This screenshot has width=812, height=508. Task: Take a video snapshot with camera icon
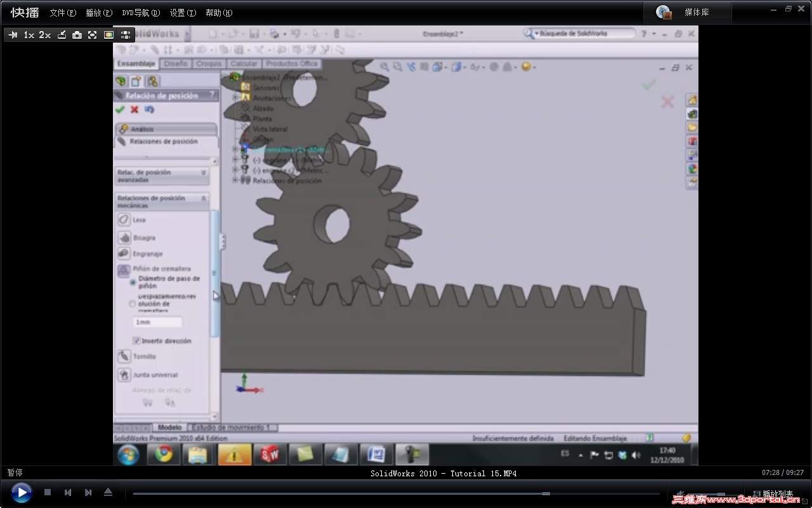point(77,35)
